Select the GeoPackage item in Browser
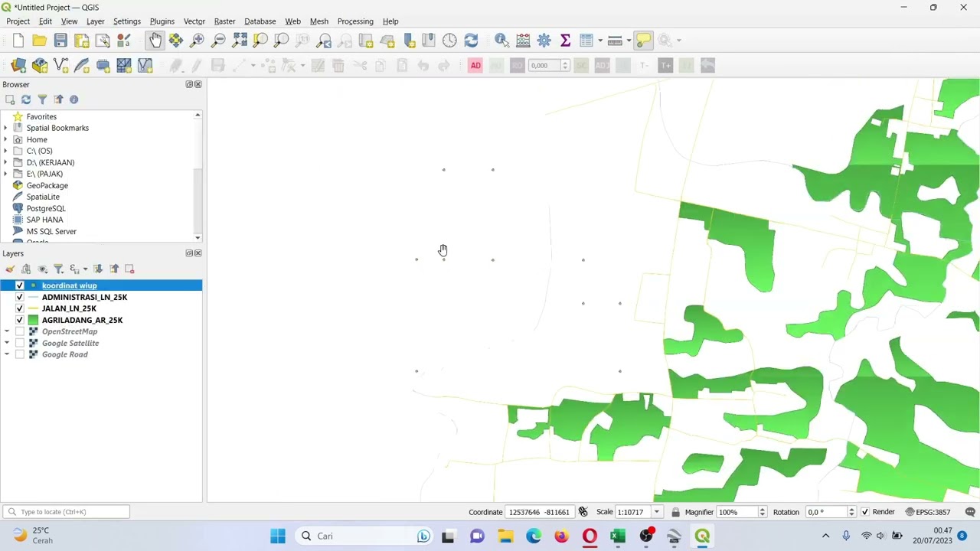Image resolution: width=980 pixels, height=551 pixels. tap(47, 185)
